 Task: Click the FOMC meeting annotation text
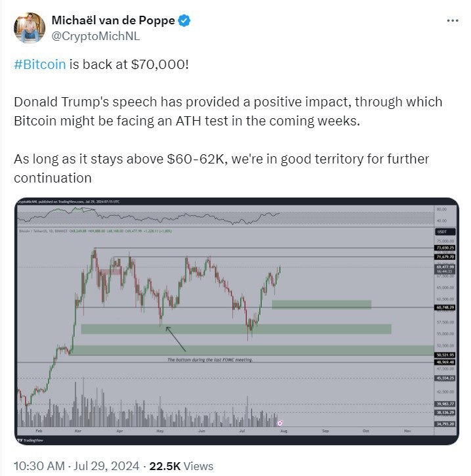210,360
